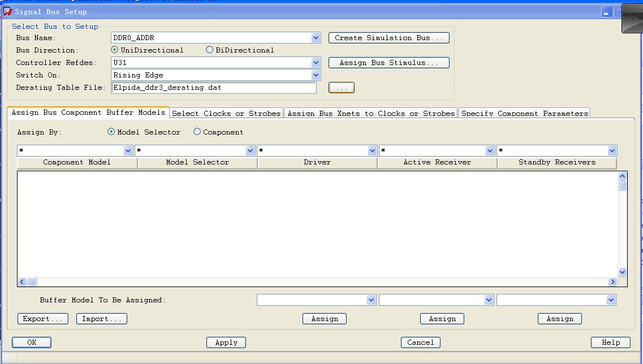Click the Standby Receivers column header

tap(557, 163)
